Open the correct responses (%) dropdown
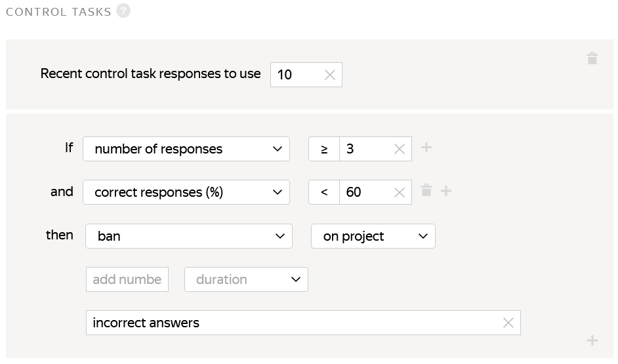The height and width of the screenshot is (364, 618). tap(186, 192)
